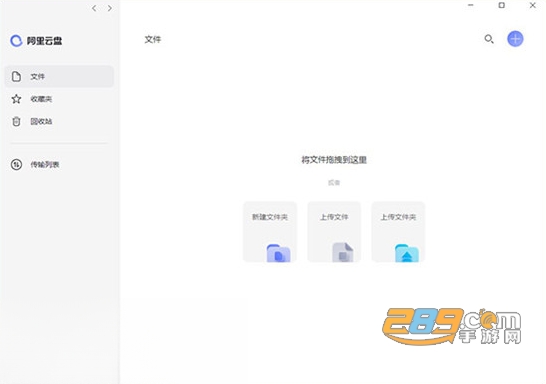Click the 上传文件夹 card
Viewport: 546px width, 384px height.
coord(398,232)
